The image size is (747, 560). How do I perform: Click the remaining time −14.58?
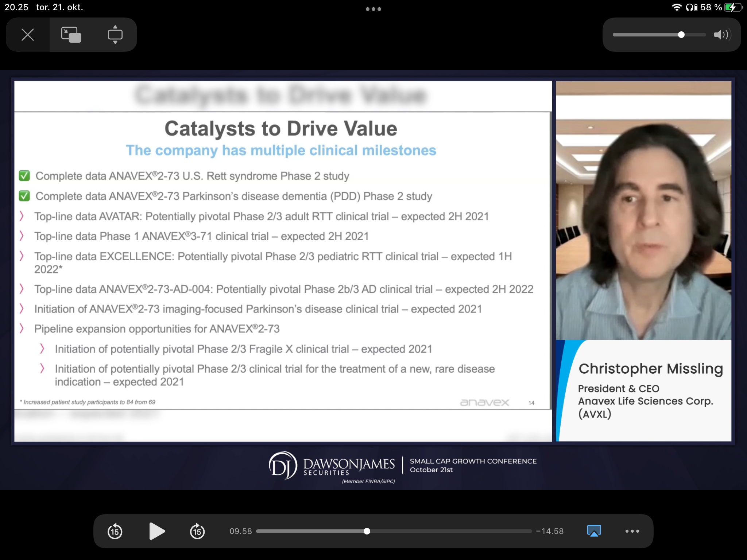(550, 531)
